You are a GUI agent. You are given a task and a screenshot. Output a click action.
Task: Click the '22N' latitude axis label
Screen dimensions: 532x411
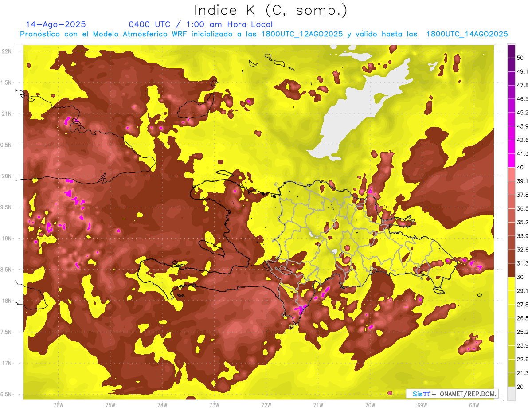(7, 51)
